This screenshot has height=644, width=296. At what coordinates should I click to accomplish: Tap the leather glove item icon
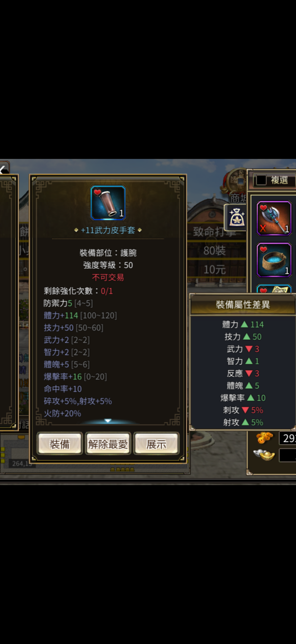108,203
